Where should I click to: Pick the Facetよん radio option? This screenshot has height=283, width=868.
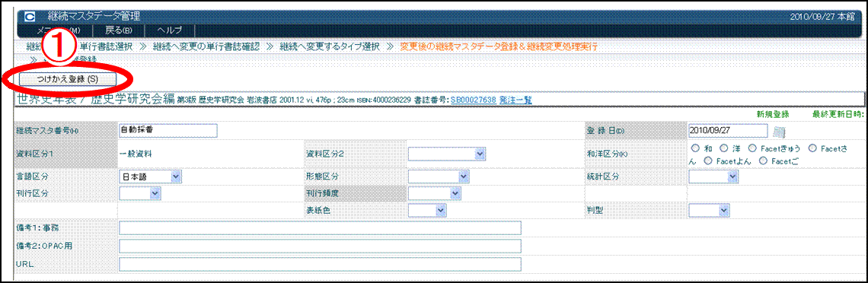[708, 161]
